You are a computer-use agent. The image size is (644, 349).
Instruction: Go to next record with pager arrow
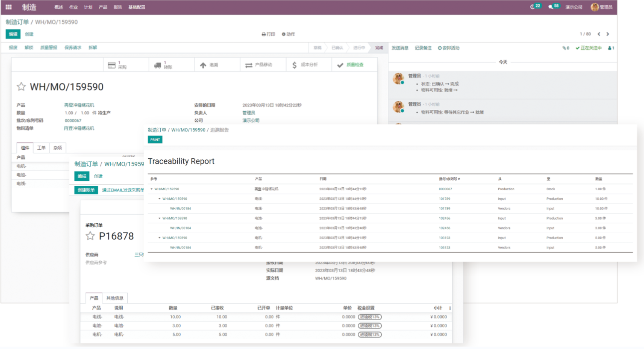pos(608,34)
